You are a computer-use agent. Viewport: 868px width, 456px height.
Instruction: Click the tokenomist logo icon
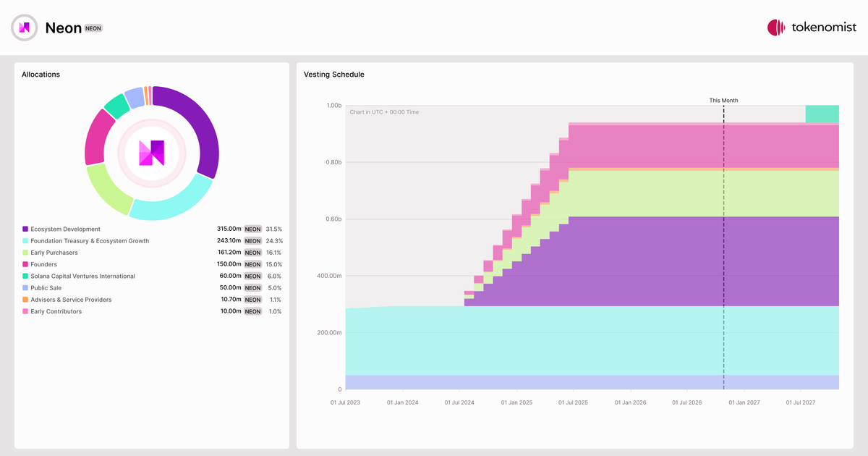[x=776, y=28]
